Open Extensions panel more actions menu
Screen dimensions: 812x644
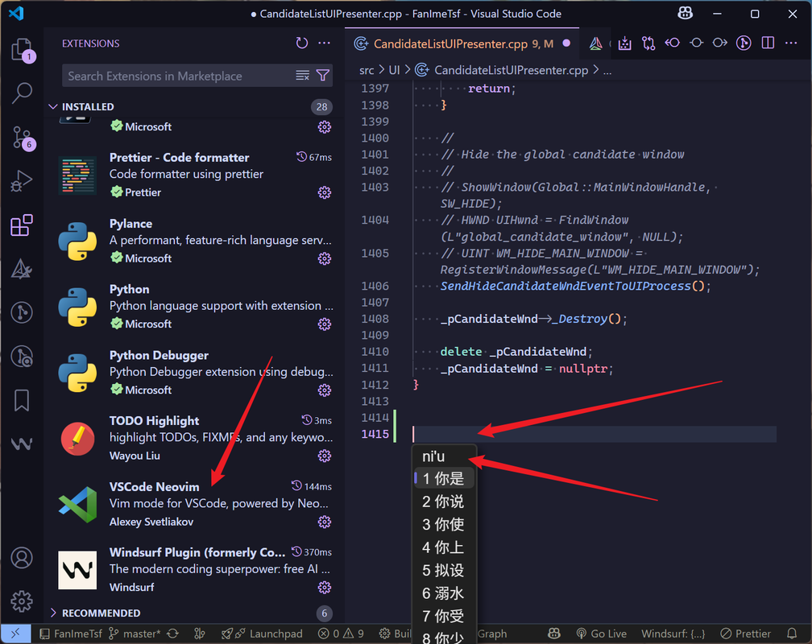(324, 43)
